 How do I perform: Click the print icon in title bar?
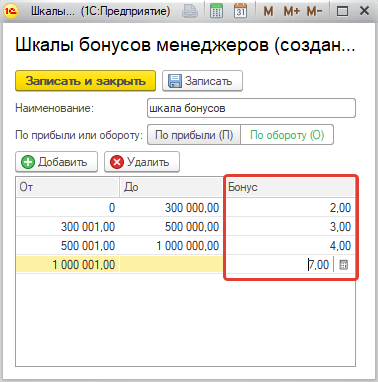pos(190,11)
